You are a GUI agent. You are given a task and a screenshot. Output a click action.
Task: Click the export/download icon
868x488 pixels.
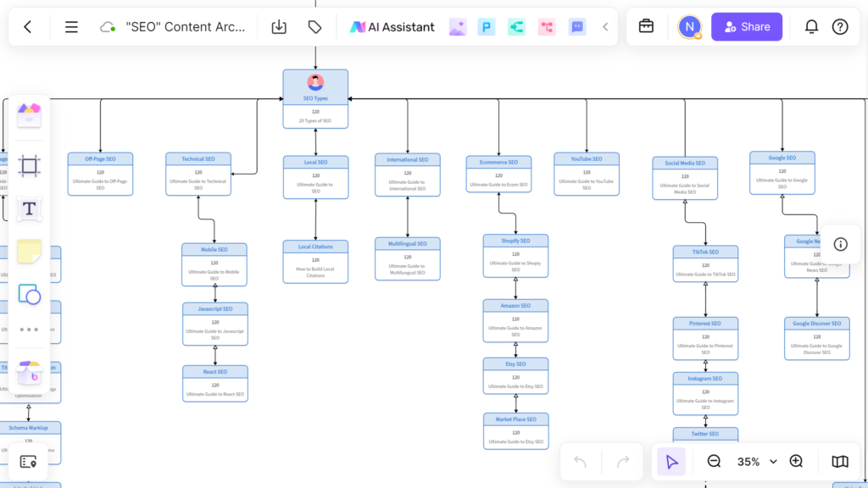pyautogui.click(x=279, y=27)
